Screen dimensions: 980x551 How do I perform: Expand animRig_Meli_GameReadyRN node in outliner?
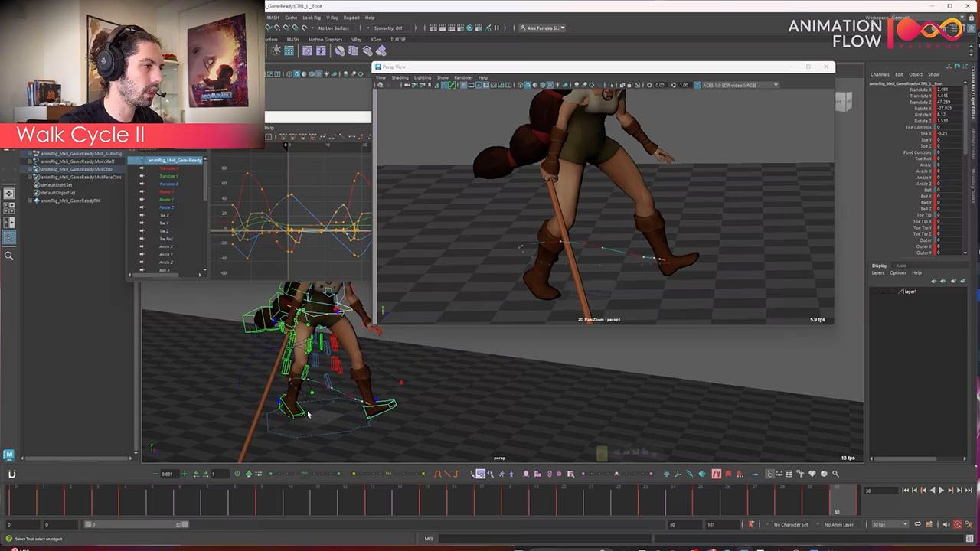[30, 201]
